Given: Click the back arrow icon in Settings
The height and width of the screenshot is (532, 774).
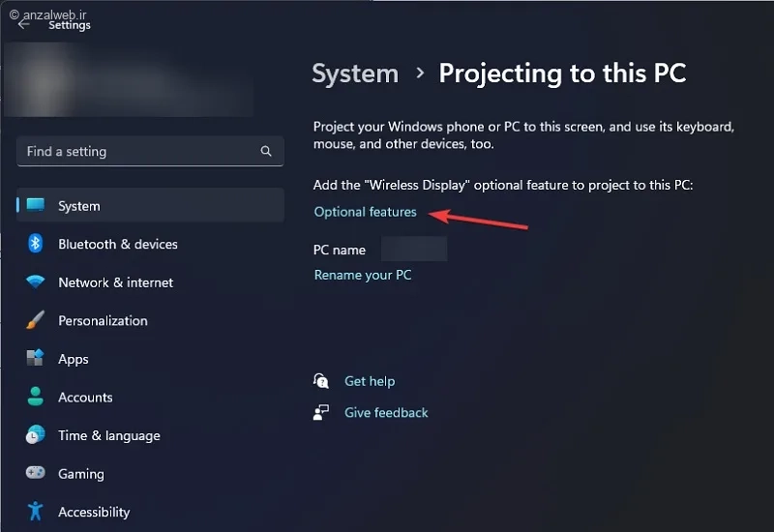Looking at the screenshot, I should (x=22, y=24).
